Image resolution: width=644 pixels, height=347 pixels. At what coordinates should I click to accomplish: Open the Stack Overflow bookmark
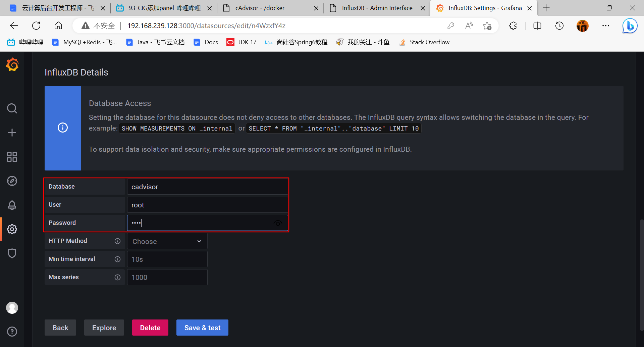[x=424, y=42]
